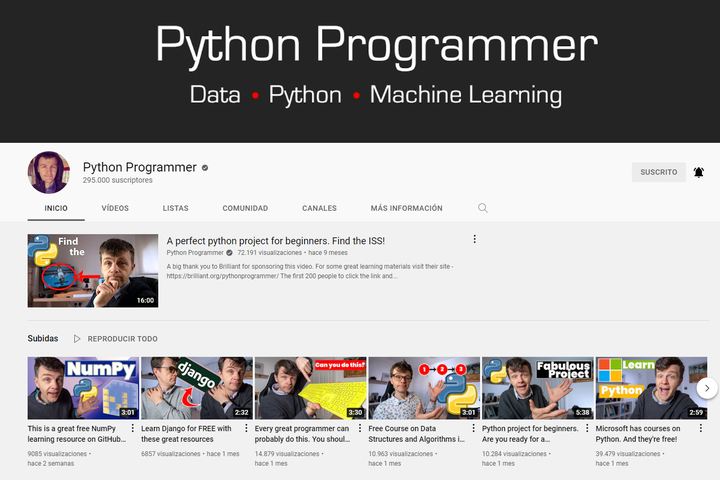Show next videos with carousel arrow
The width and height of the screenshot is (720, 480).
coord(707,388)
